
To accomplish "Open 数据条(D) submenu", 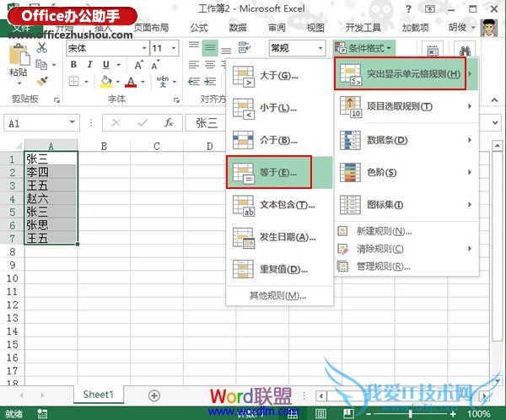I will (406, 140).
